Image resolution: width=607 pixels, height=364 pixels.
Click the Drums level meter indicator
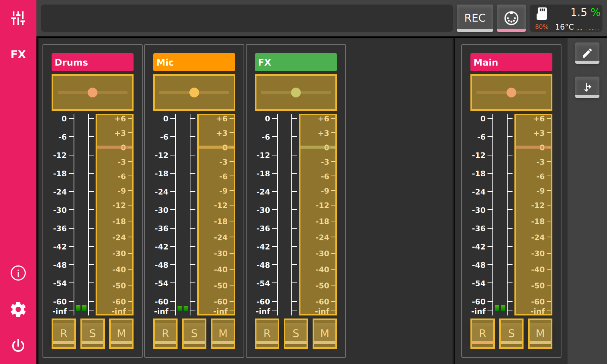81,308
